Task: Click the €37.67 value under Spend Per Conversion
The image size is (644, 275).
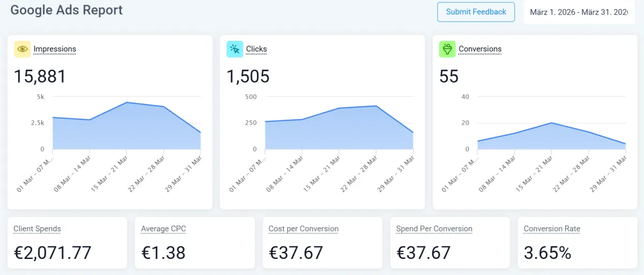Action: 423,252
